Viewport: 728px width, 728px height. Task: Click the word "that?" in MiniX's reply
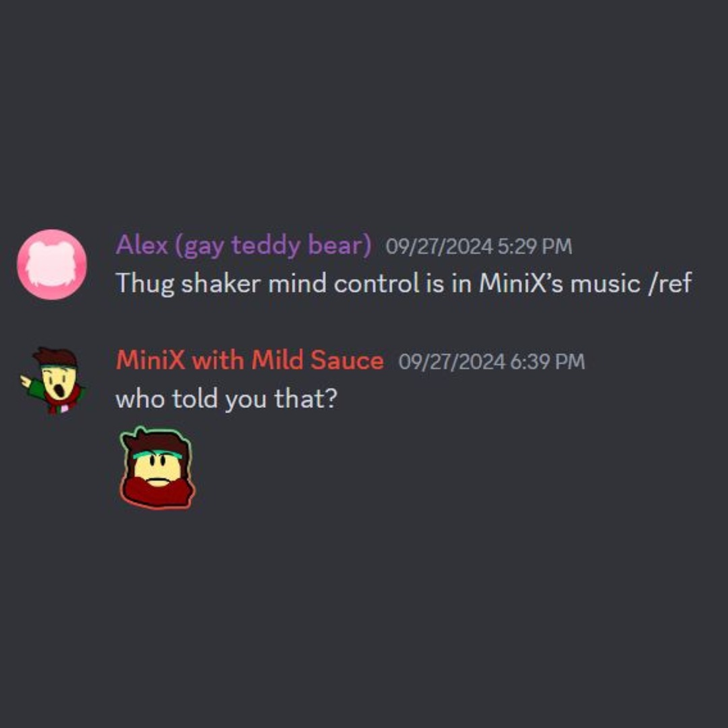pyautogui.click(x=305, y=399)
